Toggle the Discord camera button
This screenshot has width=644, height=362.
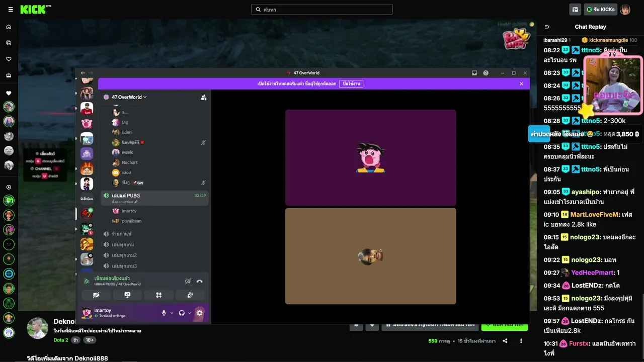click(96, 295)
